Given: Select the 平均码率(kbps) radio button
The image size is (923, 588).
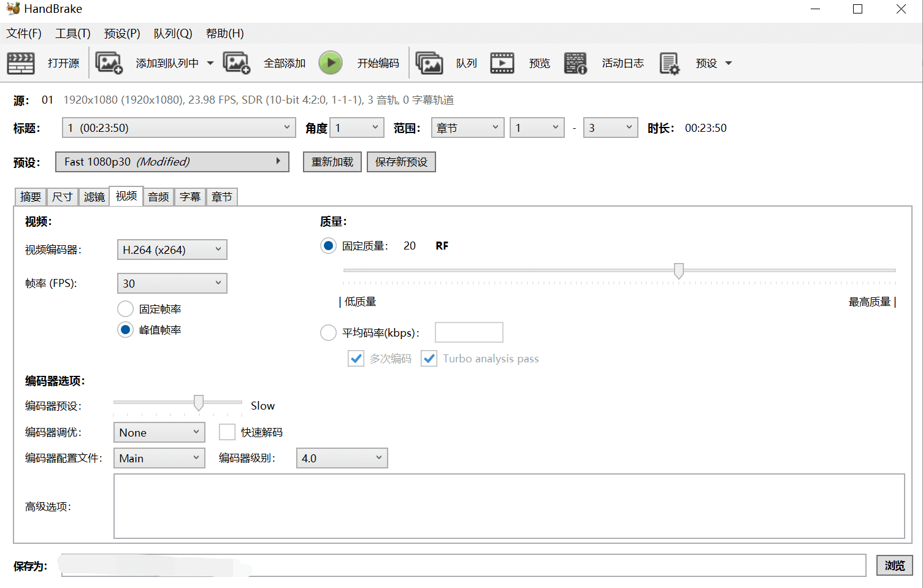Looking at the screenshot, I should tap(329, 332).
